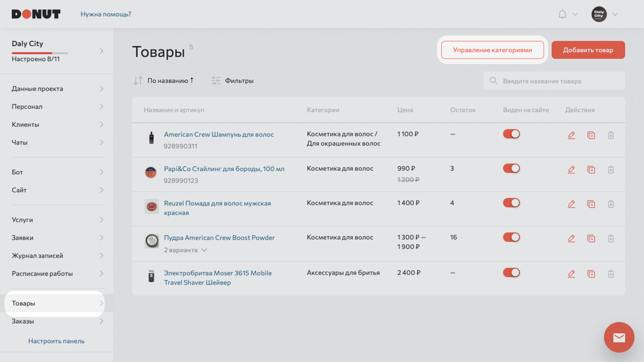Click the product name search field

tap(554, 81)
